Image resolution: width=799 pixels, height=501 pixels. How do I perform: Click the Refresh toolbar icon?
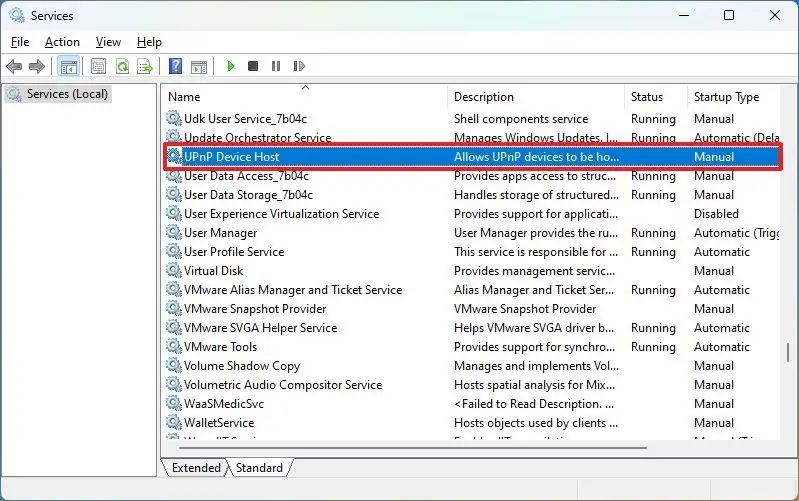(x=122, y=66)
